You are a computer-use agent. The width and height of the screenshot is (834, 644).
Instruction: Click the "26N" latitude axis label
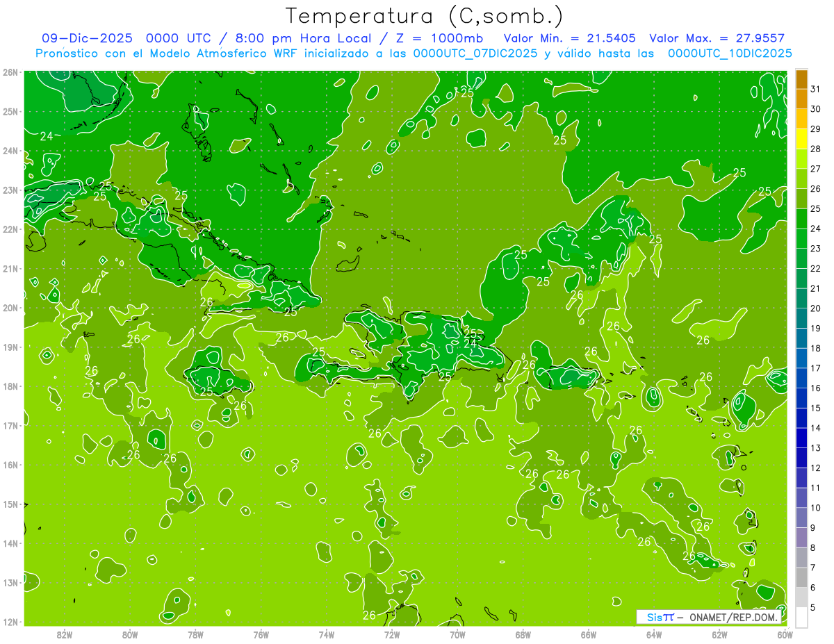click(10, 72)
